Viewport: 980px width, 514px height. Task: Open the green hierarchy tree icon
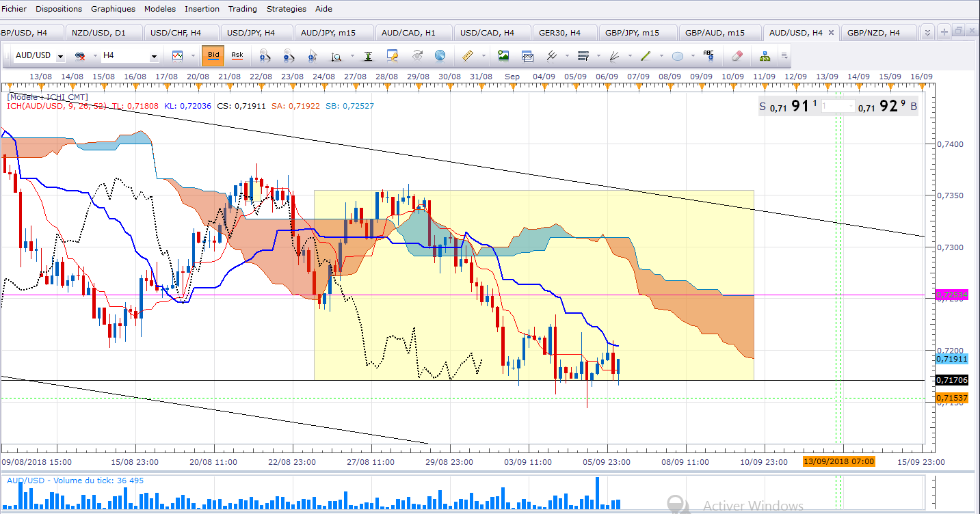click(765, 56)
